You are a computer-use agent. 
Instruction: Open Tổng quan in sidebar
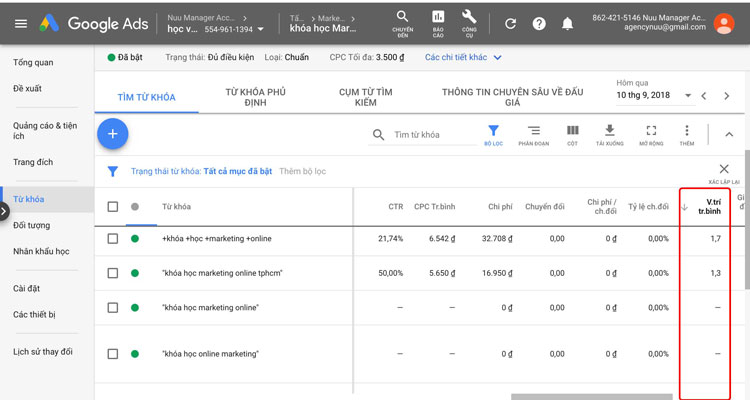coord(33,62)
